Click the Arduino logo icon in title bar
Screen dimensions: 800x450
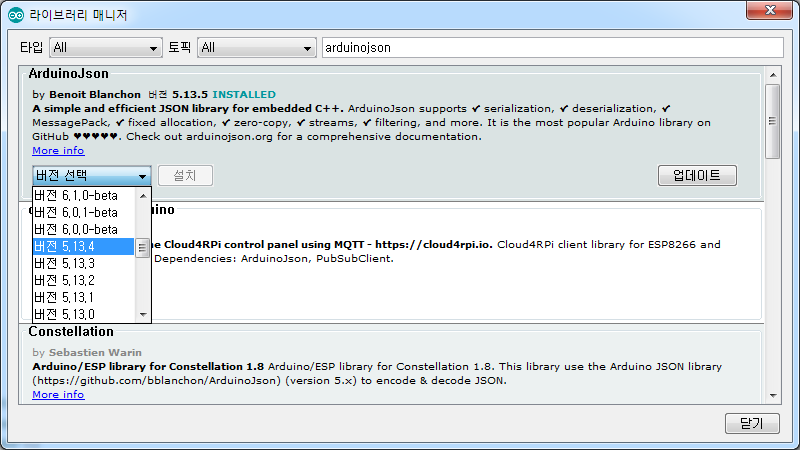coord(16,15)
